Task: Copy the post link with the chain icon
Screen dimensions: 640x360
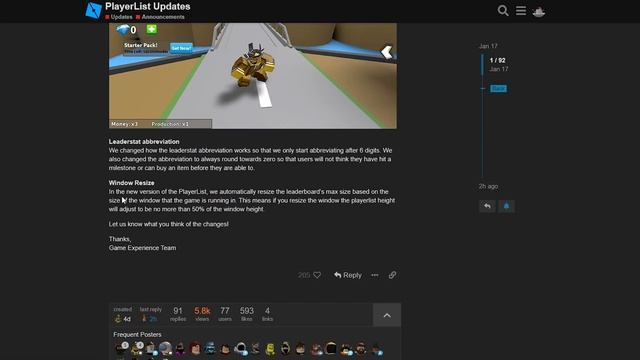Action: pyautogui.click(x=392, y=275)
